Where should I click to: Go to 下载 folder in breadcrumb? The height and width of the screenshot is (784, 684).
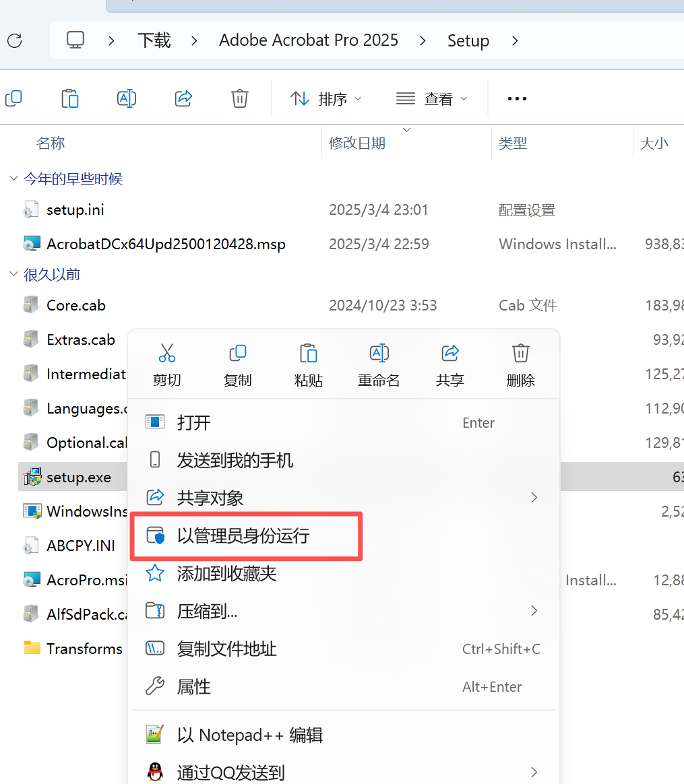[x=154, y=40]
